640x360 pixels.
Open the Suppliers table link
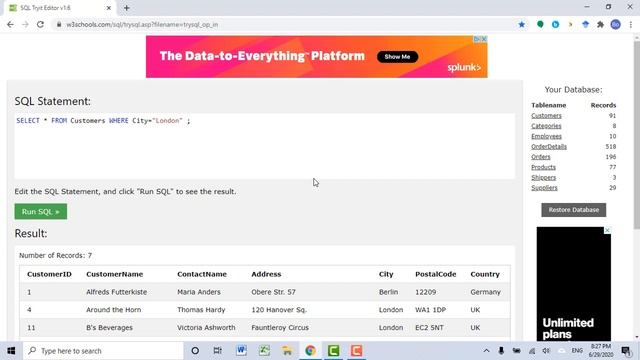click(544, 188)
